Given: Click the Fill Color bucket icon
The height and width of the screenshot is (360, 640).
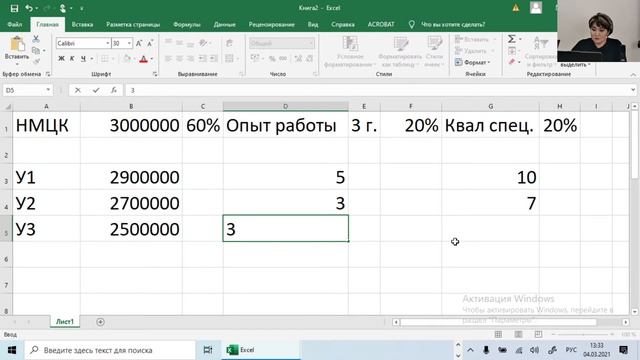Looking at the screenshot, I should (x=127, y=59).
